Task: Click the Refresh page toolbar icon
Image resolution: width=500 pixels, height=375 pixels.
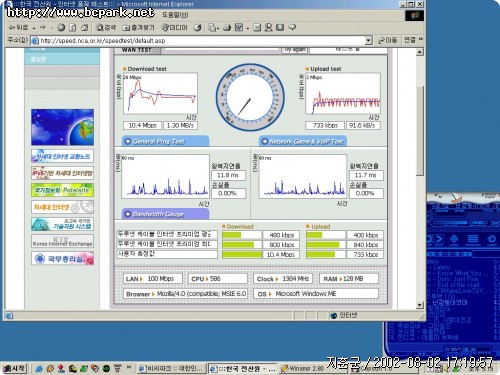Action: click(73, 28)
